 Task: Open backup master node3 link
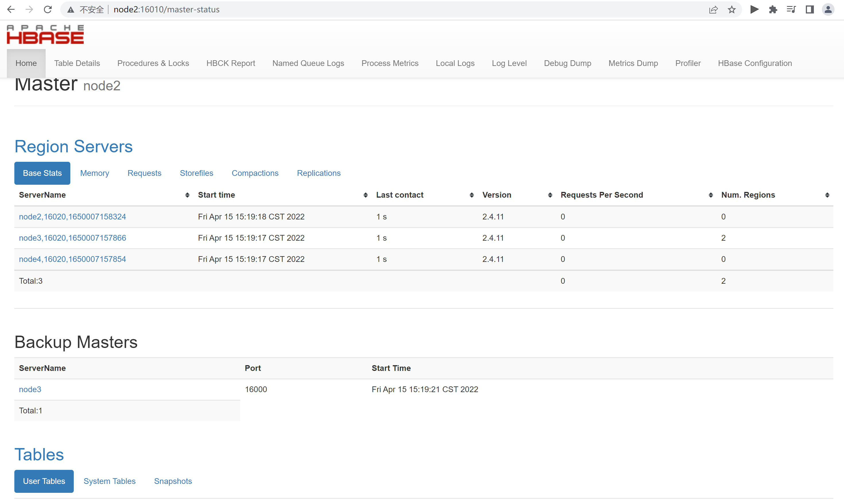(30, 389)
